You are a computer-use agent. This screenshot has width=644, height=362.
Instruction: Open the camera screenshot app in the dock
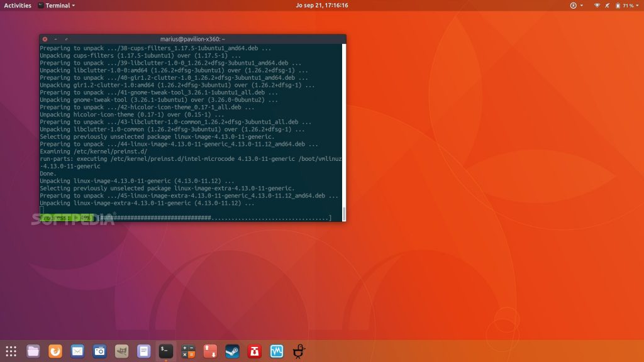point(98,351)
